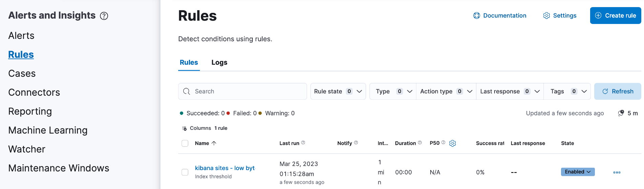Screen dimensions: 644x189
Task: Go to Connectors in the sidebar
Action: pyautogui.click(x=34, y=92)
